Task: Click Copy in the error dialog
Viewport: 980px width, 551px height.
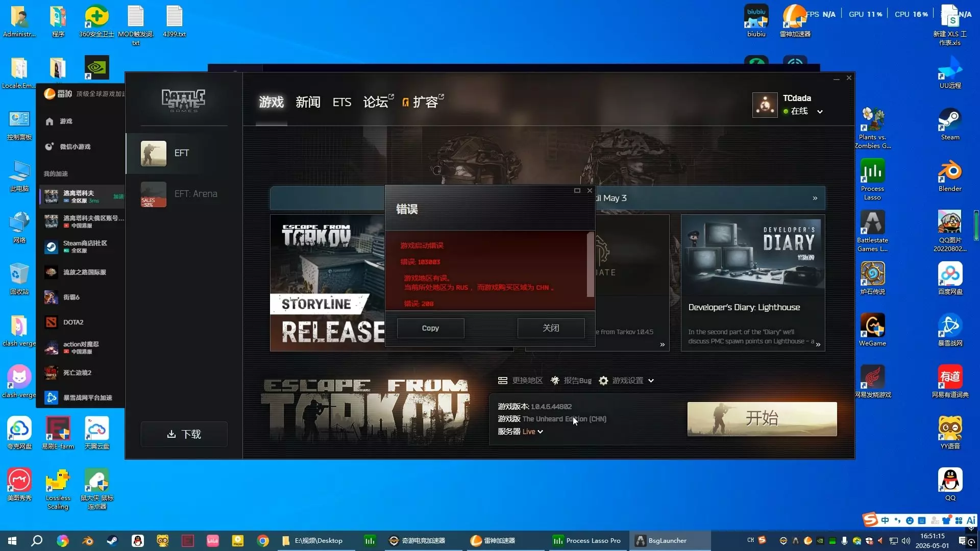Action: pos(430,328)
